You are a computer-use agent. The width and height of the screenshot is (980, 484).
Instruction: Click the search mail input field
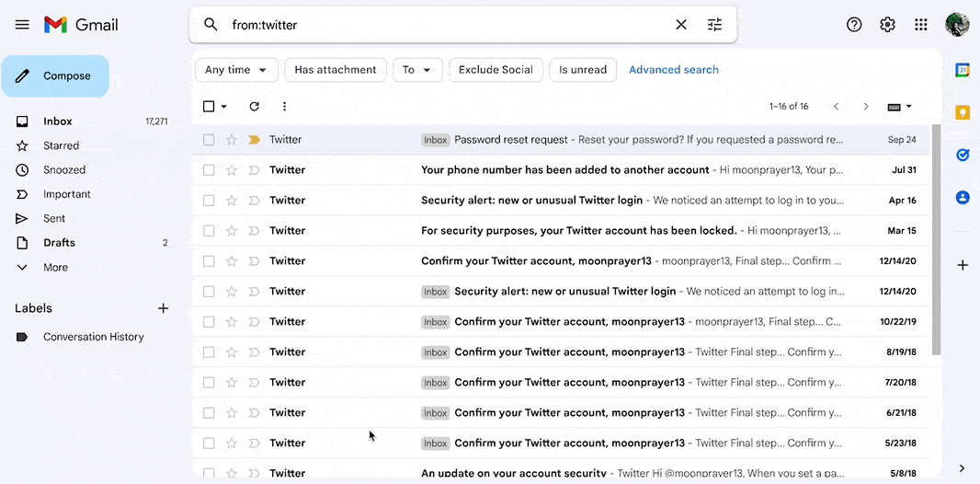(x=441, y=25)
